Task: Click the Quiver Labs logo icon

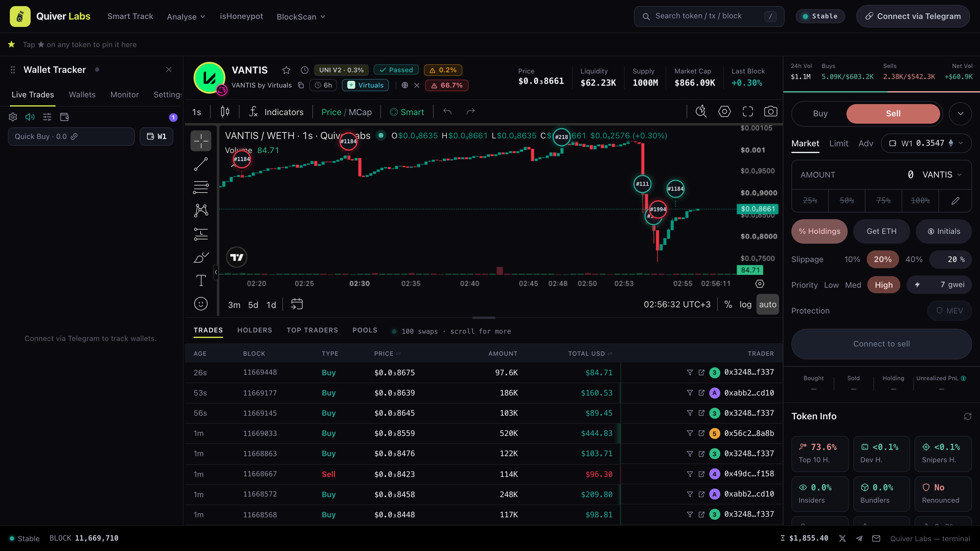Action: click(x=20, y=16)
